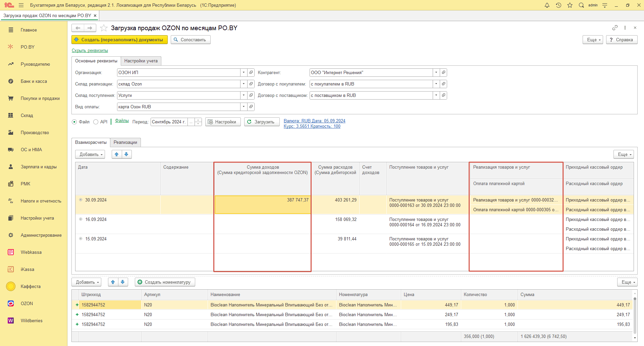This screenshot has height=346, width=644.
Task: Click the Сопоставить button
Action: [191, 40]
